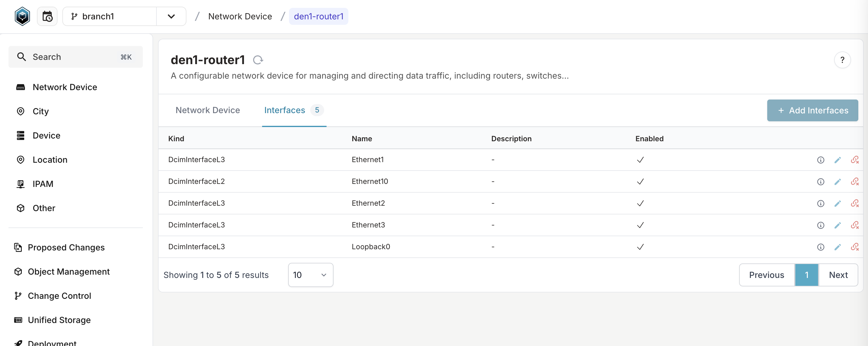The width and height of the screenshot is (868, 346).
Task: Show info for the Loopback0 row
Action: [820, 247]
